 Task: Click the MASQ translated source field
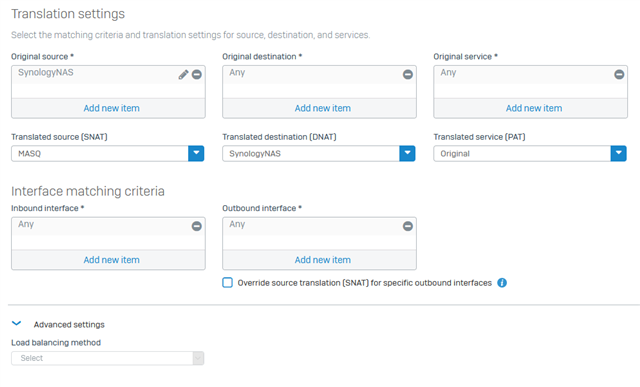pyautogui.click(x=100, y=153)
